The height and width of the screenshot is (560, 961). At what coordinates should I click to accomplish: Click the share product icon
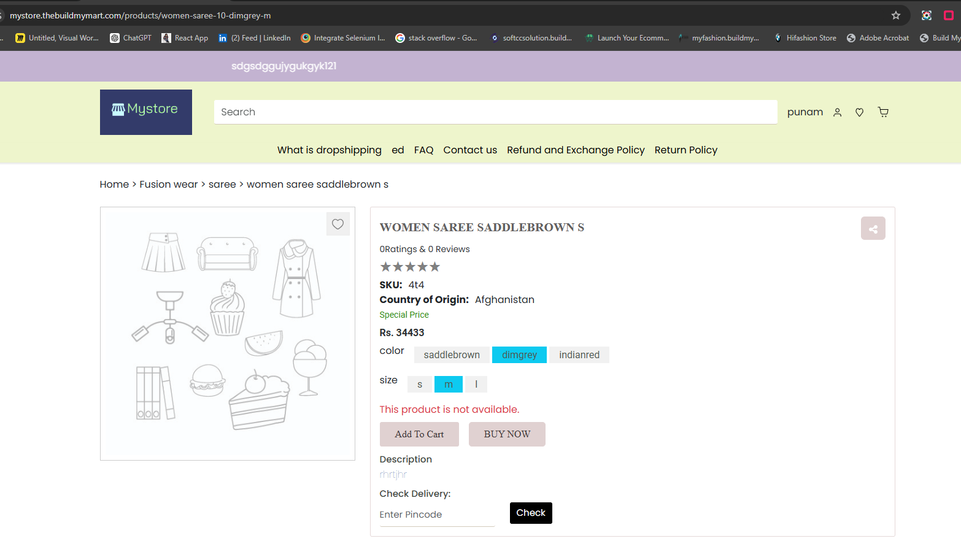(x=873, y=228)
